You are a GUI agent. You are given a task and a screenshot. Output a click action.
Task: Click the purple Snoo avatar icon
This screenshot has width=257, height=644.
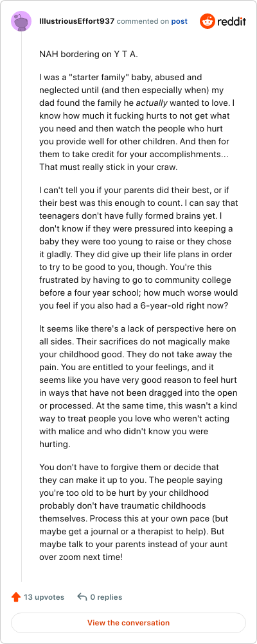[21, 21]
